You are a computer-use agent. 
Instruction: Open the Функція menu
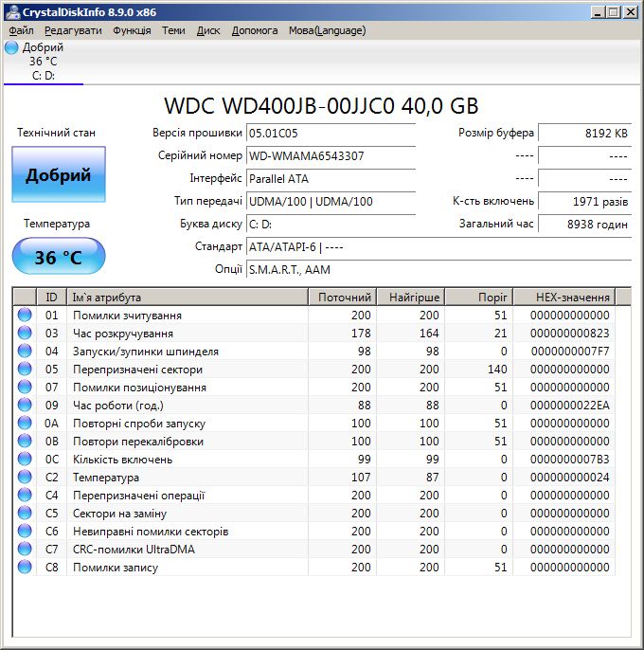point(132,30)
